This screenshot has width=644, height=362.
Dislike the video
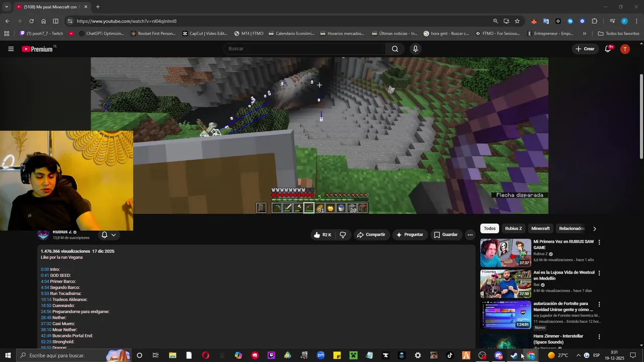pyautogui.click(x=343, y=235)
